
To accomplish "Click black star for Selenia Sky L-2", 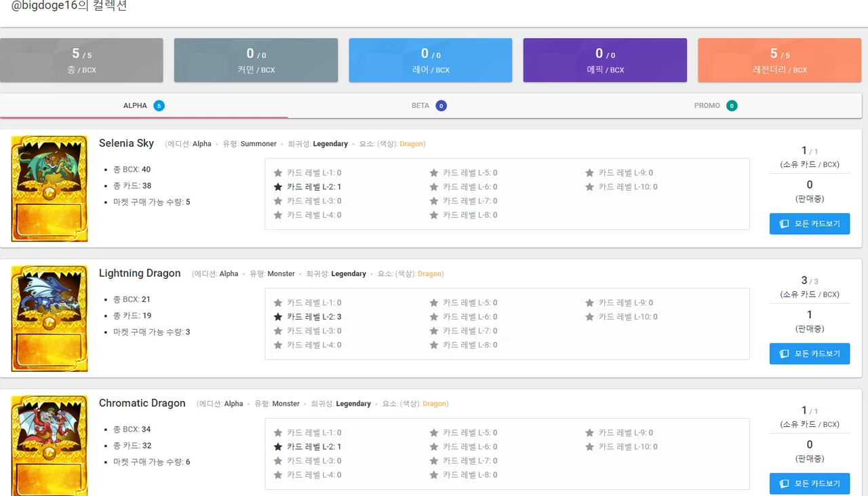I will click(x=278, y=187).
